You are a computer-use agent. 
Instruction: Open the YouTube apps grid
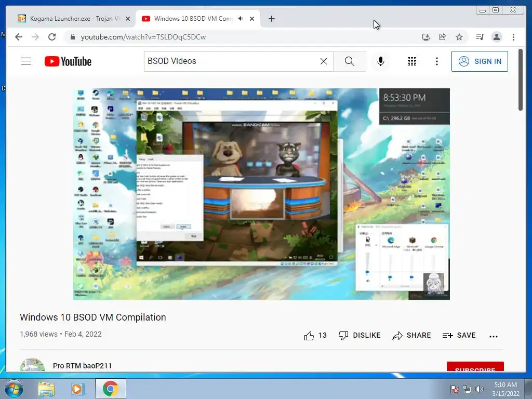tap(412, 61)
